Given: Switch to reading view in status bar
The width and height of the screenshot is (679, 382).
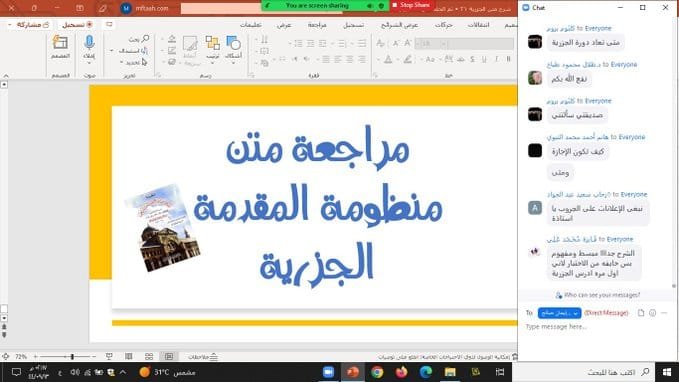Looking at the screenshot, I should pyautogui.click(x=129, y=356).
